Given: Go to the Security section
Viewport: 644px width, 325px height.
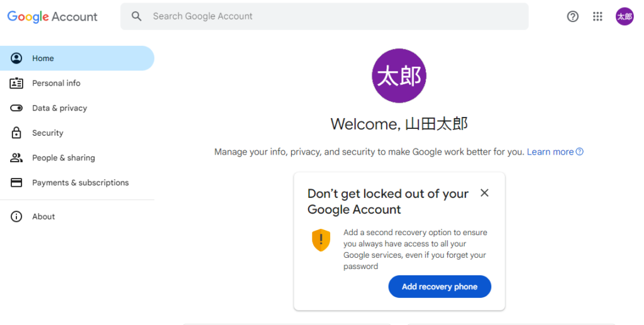Looking at the screenshot, I should point(48,133).
